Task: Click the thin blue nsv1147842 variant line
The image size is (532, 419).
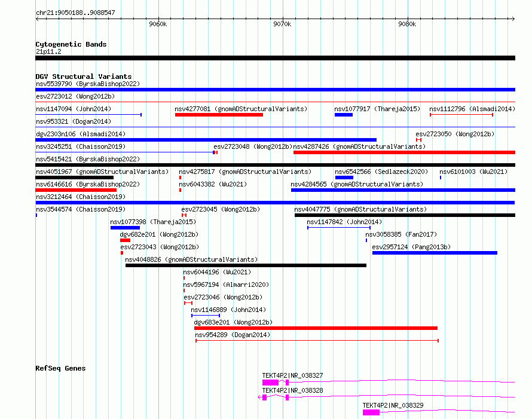Action: 339,228
